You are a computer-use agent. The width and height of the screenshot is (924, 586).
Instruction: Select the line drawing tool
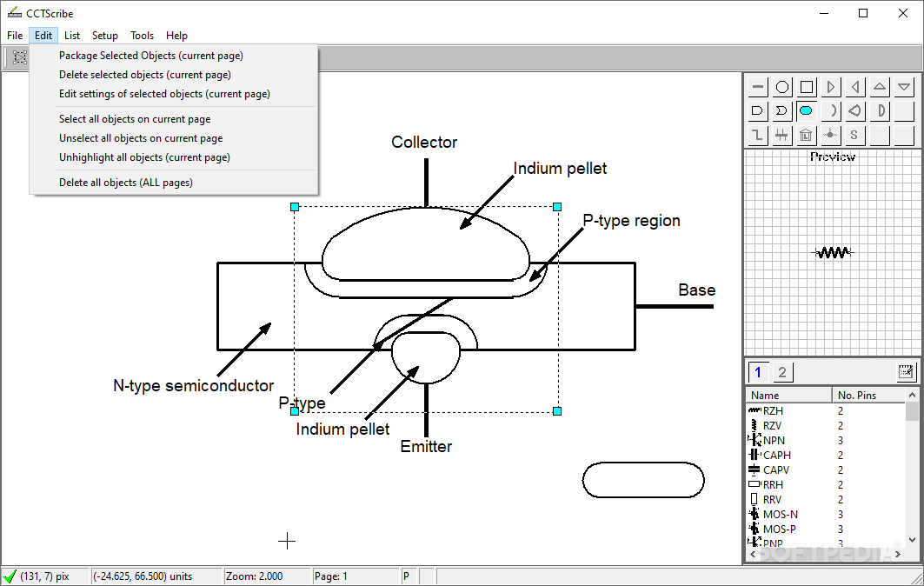(x=758, y=87)
